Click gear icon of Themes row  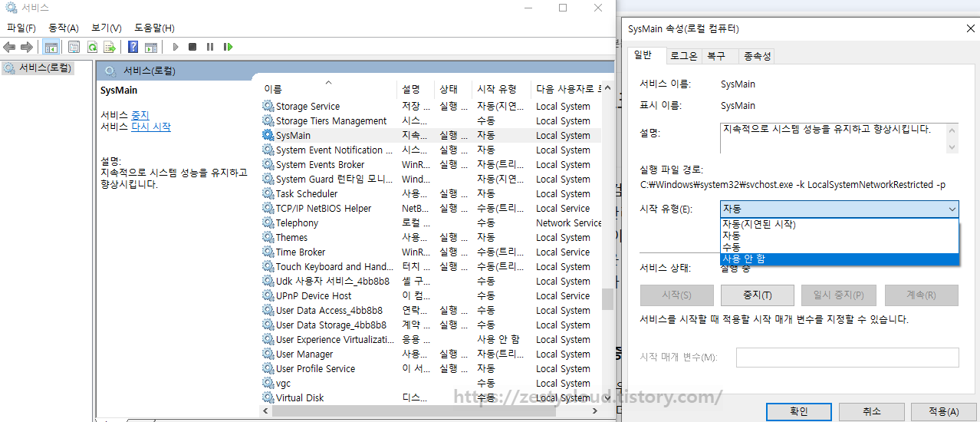(268, 237)
